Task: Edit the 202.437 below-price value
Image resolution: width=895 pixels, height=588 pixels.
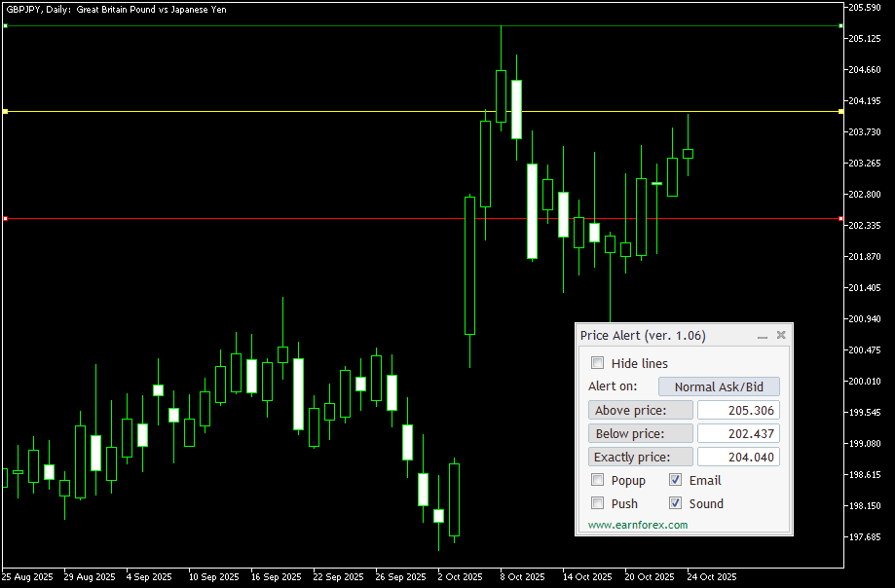Action: click(738, 433)
